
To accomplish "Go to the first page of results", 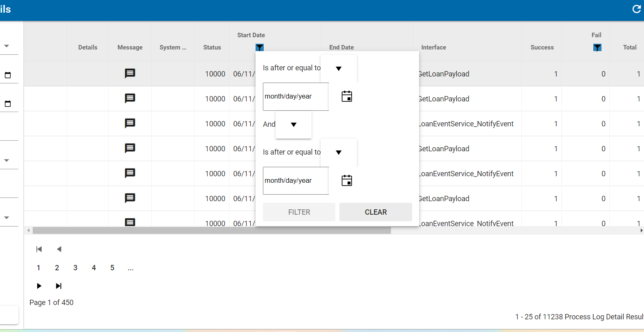I will point(39,249).
